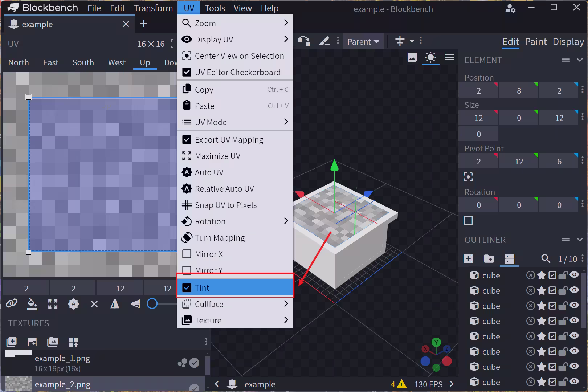
Task: Click the Add Group folder icon in Outliner
Action: click(x=489, y=258)
